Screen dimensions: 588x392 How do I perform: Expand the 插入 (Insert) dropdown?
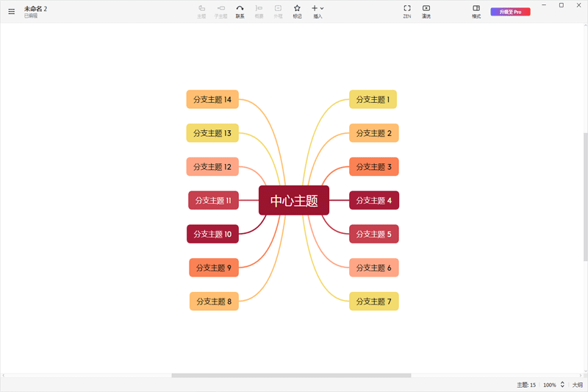[318, 11]
